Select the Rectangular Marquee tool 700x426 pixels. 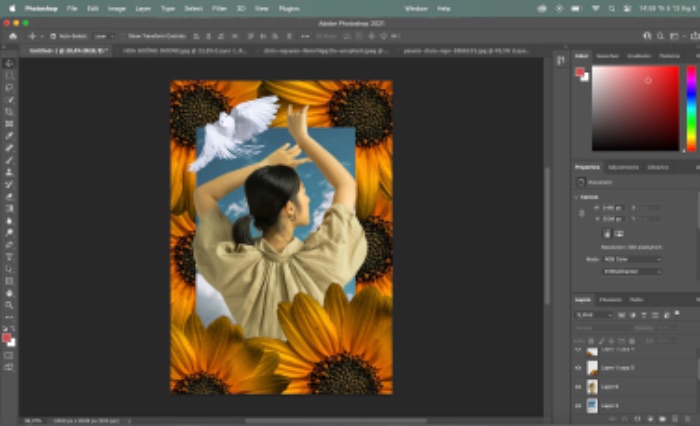(x=9, y=75)
